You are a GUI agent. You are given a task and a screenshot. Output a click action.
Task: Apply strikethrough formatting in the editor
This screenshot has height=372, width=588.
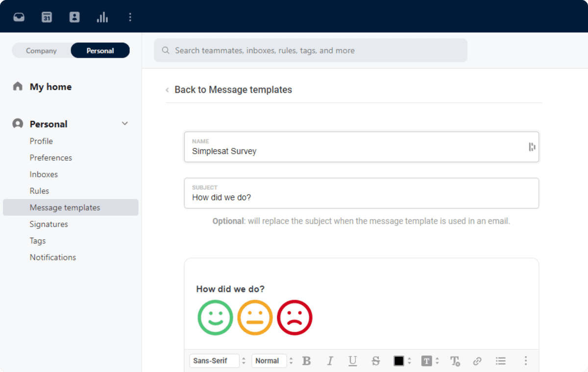(x=376, y=361)
